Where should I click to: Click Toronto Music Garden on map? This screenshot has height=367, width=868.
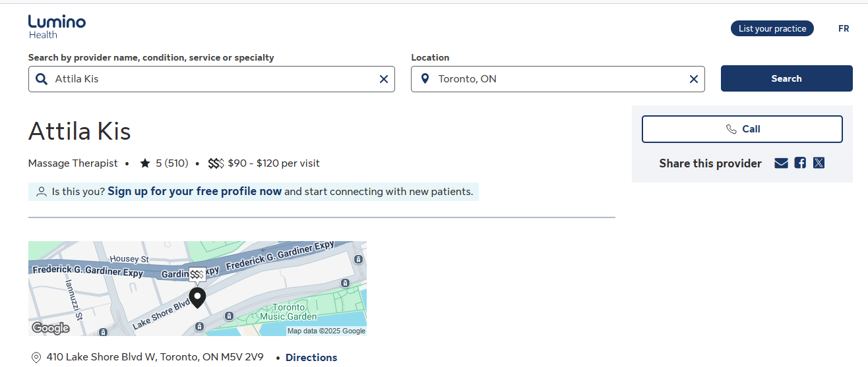[x=288, y=312]
